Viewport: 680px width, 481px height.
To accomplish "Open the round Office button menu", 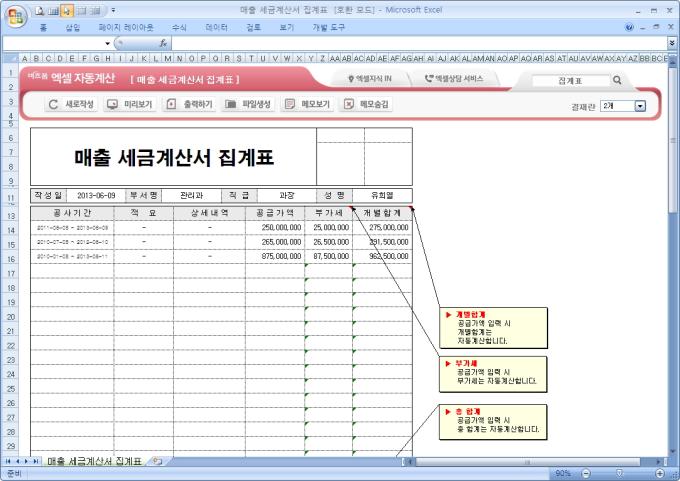I will point(16,16).
